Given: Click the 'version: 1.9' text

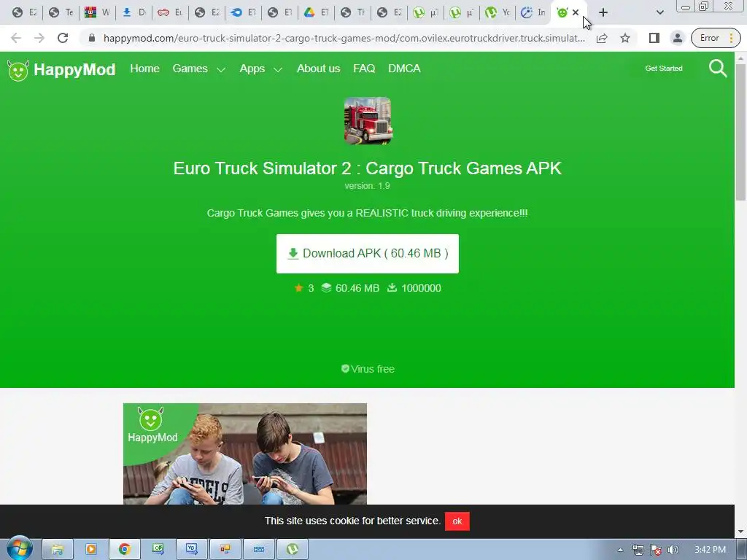Looking at the screenshot, I should point(368,186).
